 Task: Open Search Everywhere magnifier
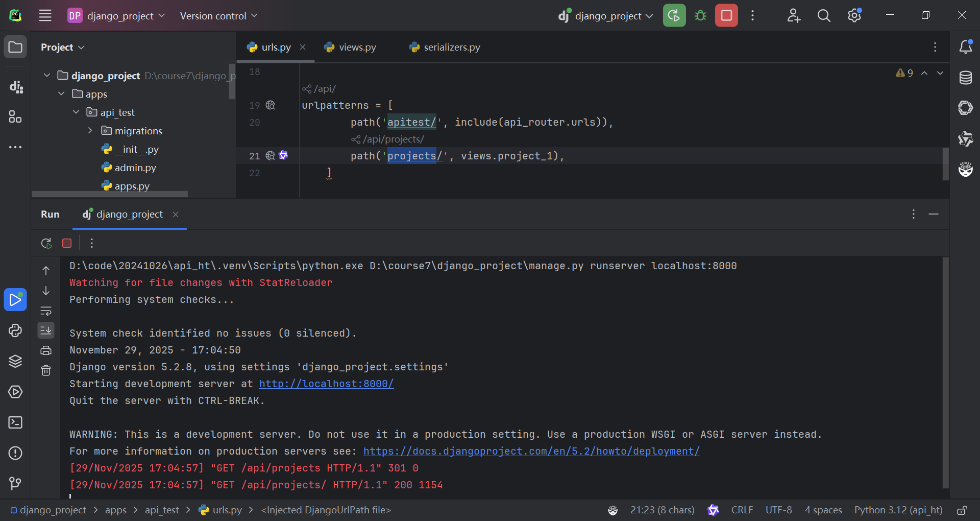(x=824, y=15)
